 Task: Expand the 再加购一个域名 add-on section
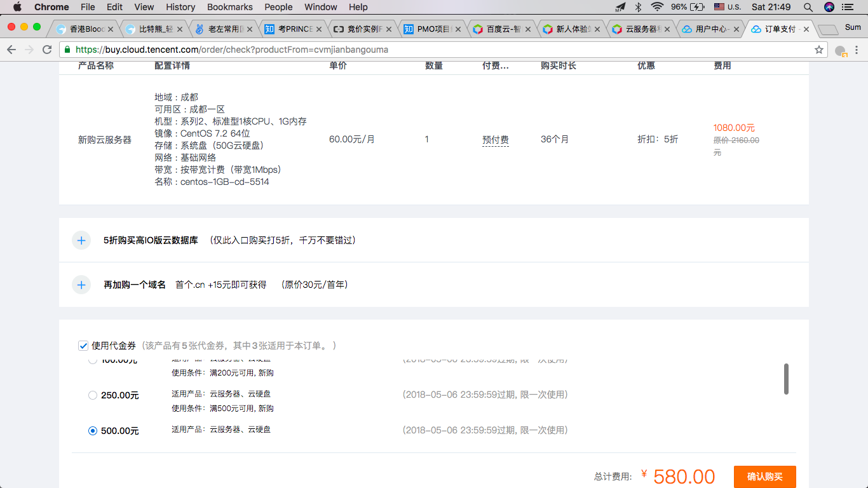coord(81,285)
